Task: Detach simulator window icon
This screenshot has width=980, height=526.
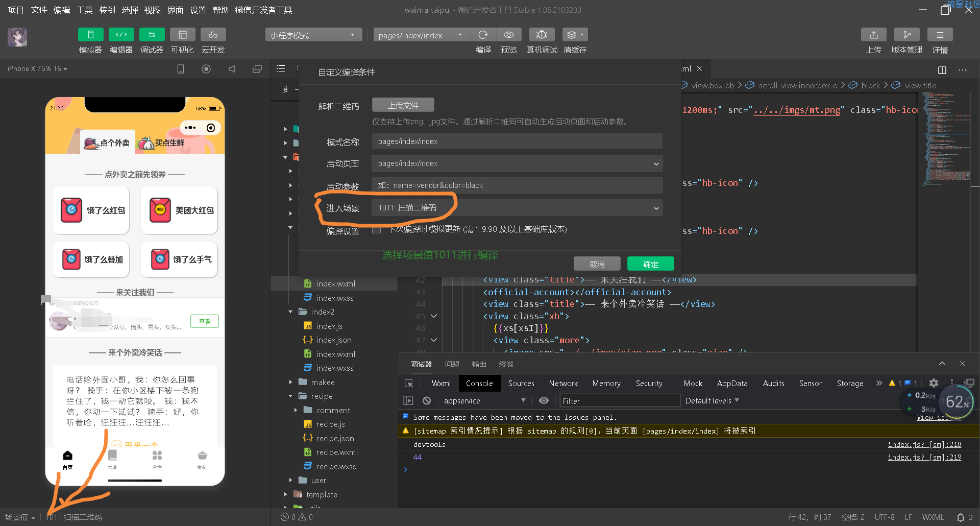Action: click(x=257, y=69)
